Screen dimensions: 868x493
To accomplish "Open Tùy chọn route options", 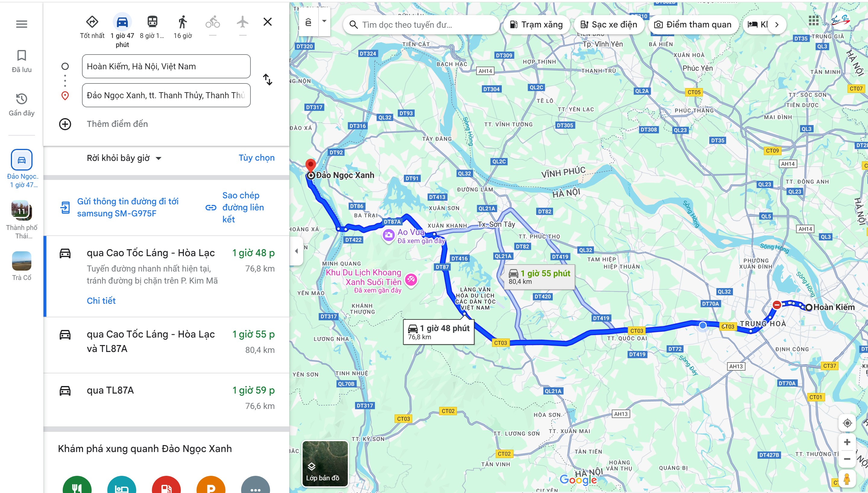I will (x=256, y=158).
